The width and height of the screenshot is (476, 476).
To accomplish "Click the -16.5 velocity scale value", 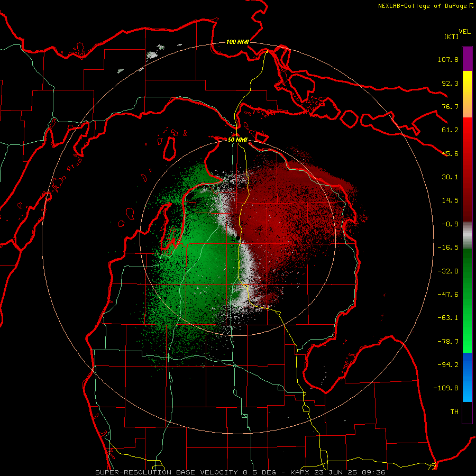I will click(x=448, y=248).
